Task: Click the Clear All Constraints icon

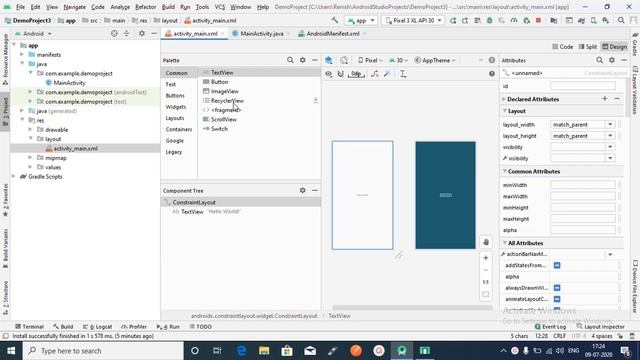Action: coord(374,74)
